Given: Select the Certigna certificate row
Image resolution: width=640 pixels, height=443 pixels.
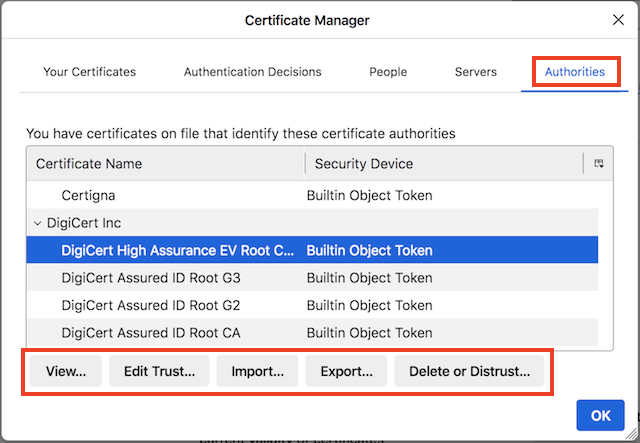Looking at the screenshot, I should tap(313, 195).
